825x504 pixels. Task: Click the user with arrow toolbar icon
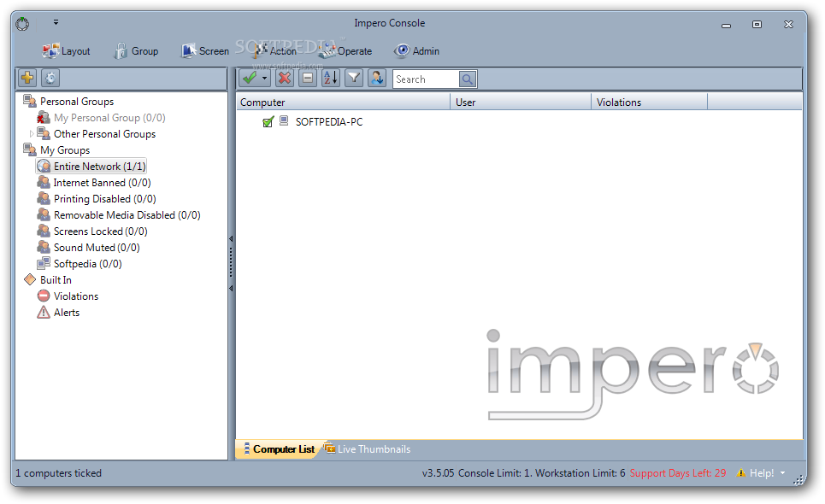377,79
